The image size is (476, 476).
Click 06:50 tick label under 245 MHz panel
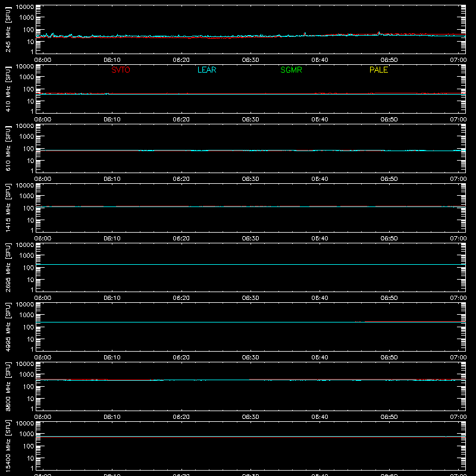(389, 60)
